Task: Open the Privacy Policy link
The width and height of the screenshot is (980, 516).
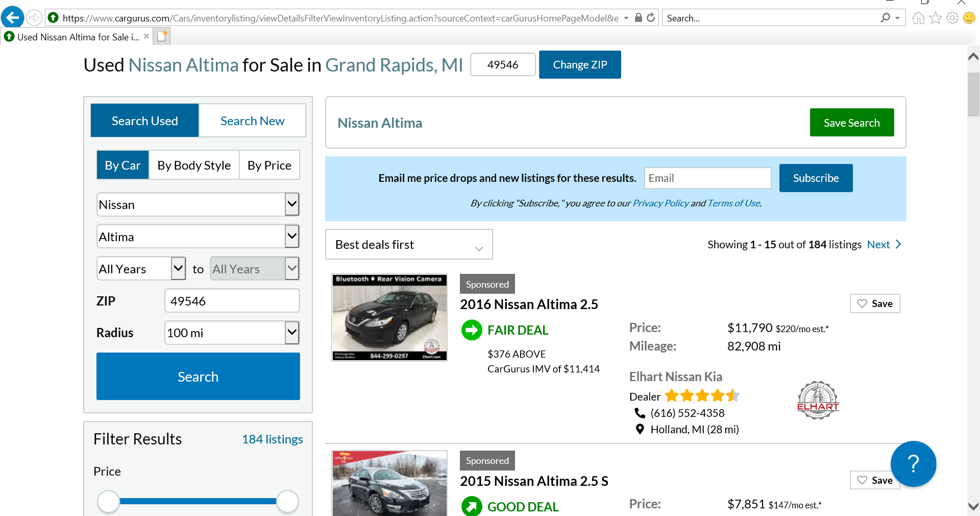Action: [660, 203]
